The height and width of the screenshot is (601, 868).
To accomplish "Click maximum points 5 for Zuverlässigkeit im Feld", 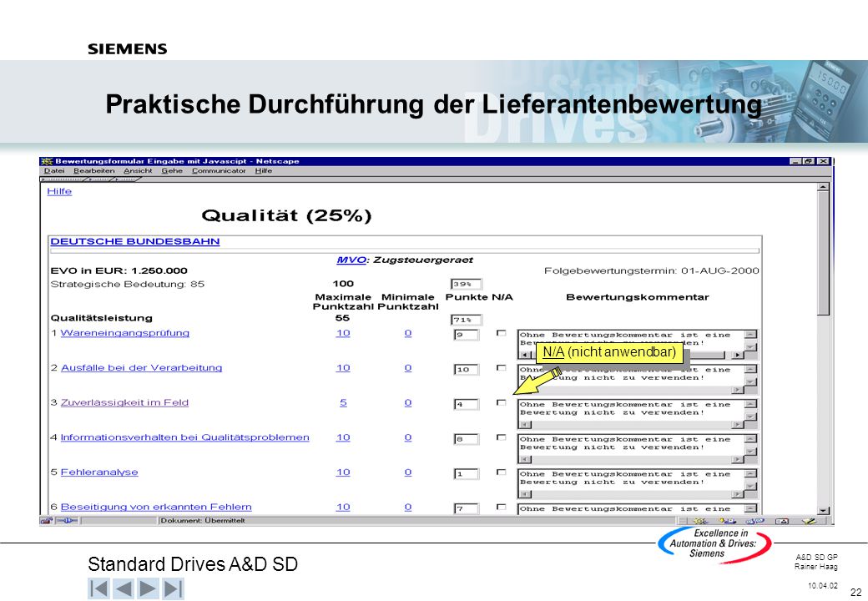I will pos(343,403).
